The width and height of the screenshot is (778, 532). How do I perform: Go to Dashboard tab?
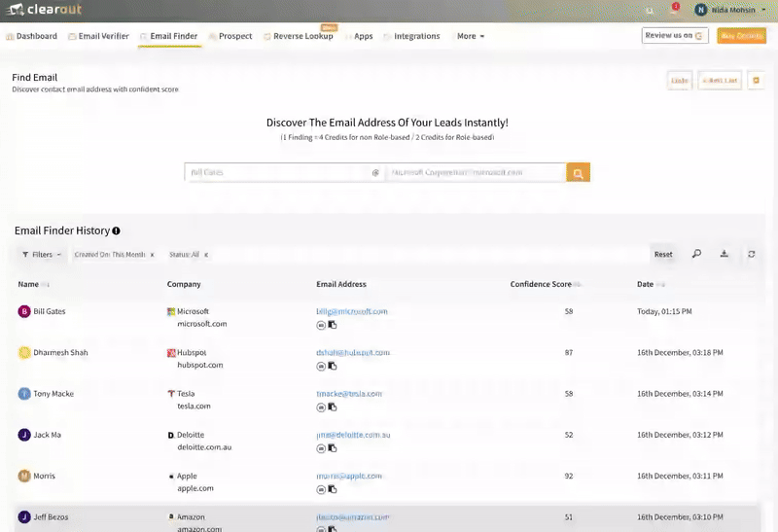click(31, 36)
